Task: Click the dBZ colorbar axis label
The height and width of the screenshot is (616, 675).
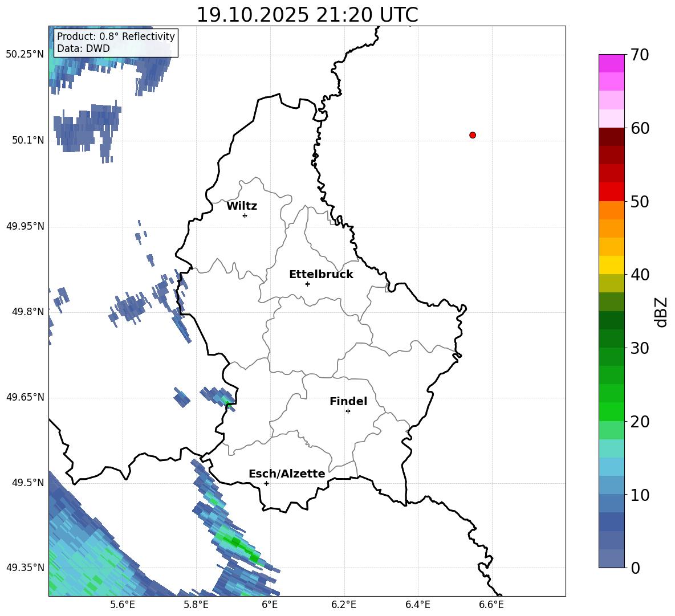Action: (x=661, y=312)
